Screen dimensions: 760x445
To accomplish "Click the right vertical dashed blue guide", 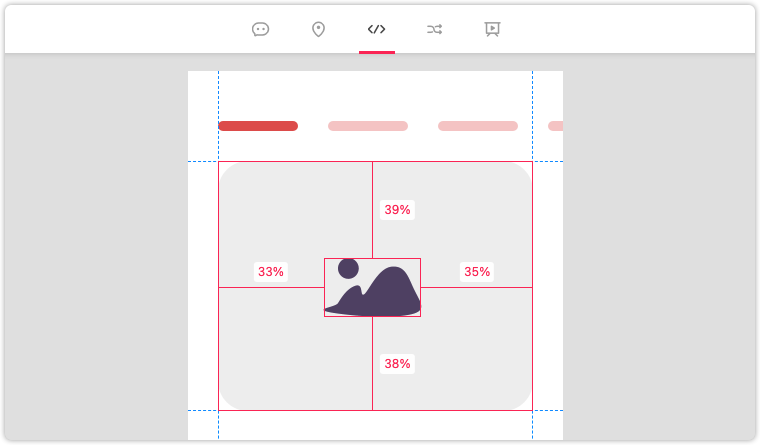I will click(x=533, y=116).
